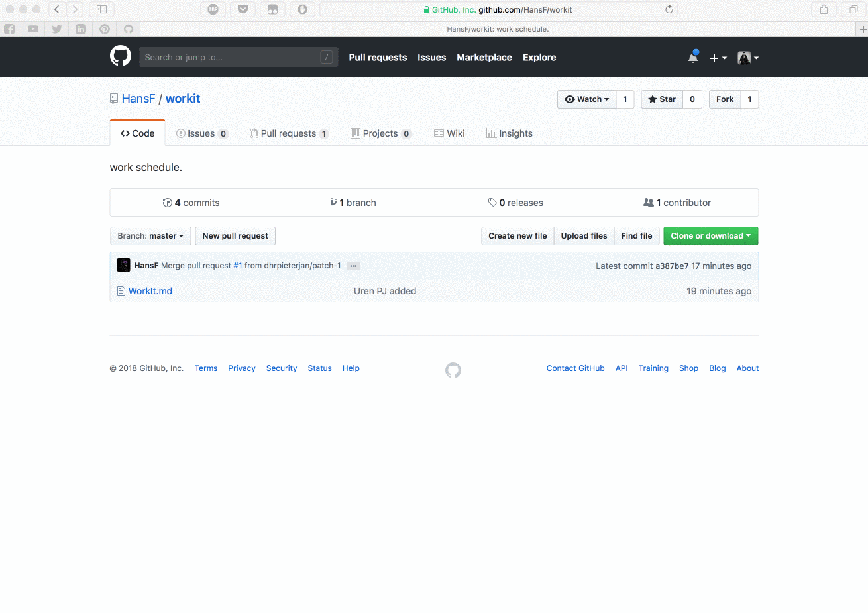Screen dimensions: 868x613
Task: Open the Wiki tab
Action: point(449,133)
